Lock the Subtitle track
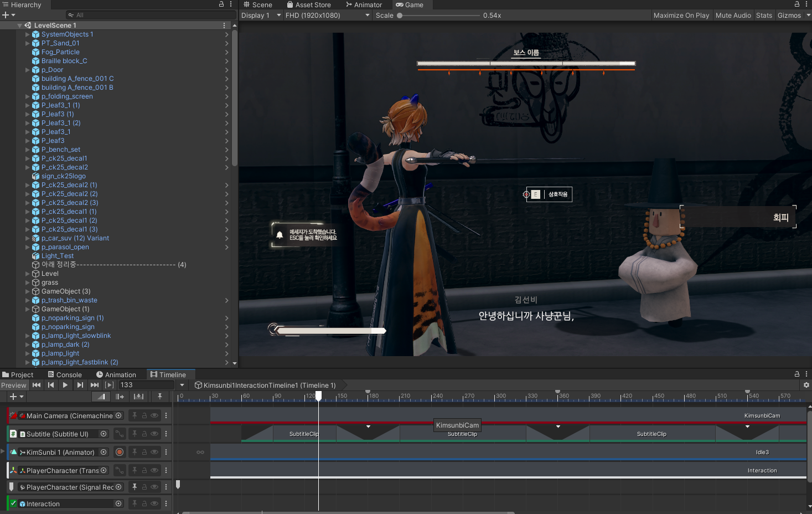This screenshot has height=514, width=812. coord(144,434)
